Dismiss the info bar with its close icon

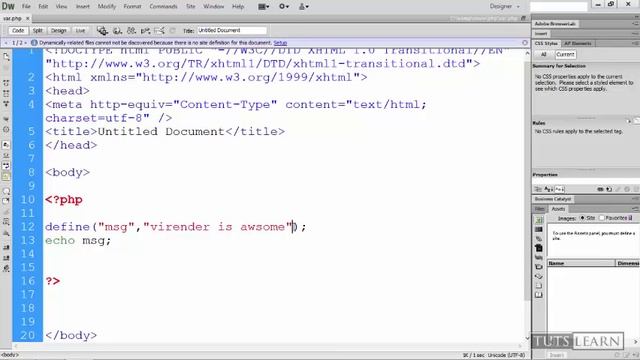tap(525, 43)
